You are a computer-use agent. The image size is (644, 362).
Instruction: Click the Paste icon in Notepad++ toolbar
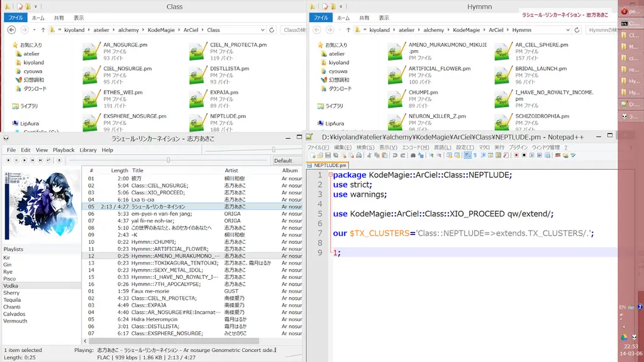pyautogui.click(x=385, y=156)
